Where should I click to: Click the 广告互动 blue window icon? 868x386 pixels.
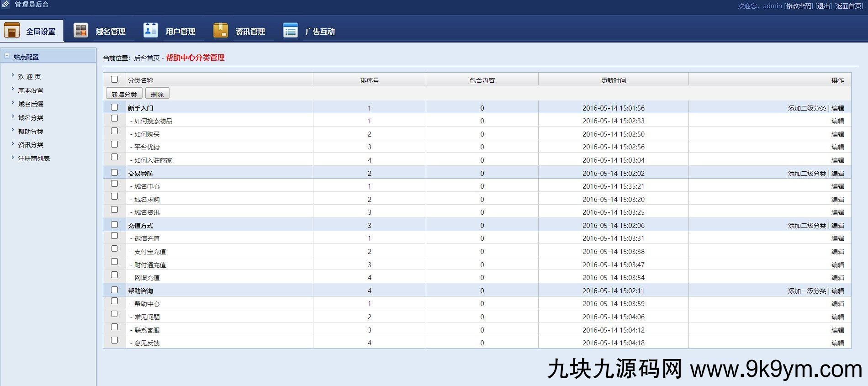pos(290,31)
